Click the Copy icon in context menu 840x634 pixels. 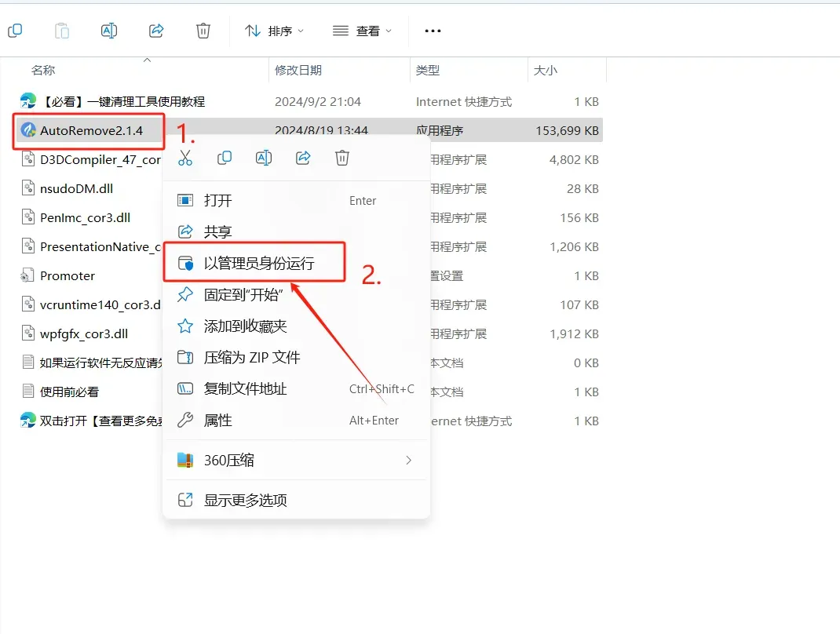(x=225, y=158)
